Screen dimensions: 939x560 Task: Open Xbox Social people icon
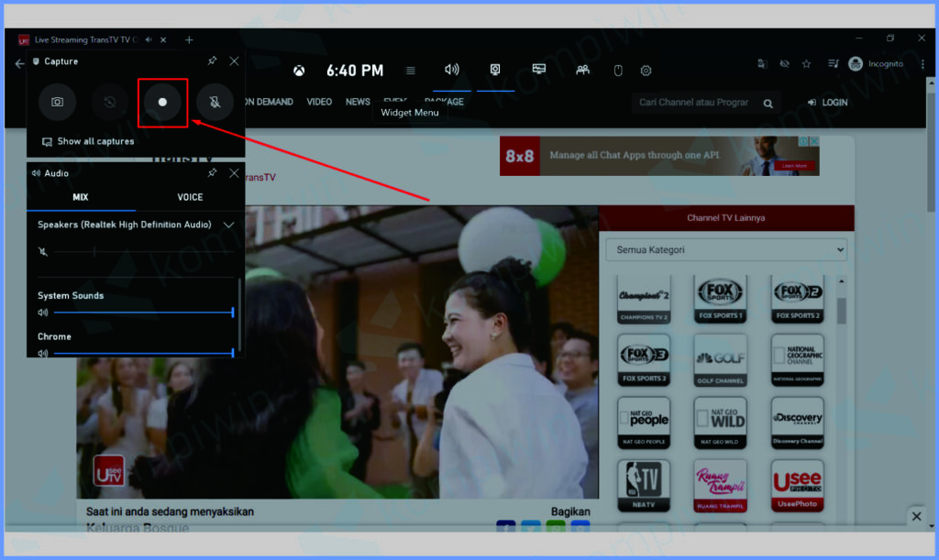tap(582, 71)
